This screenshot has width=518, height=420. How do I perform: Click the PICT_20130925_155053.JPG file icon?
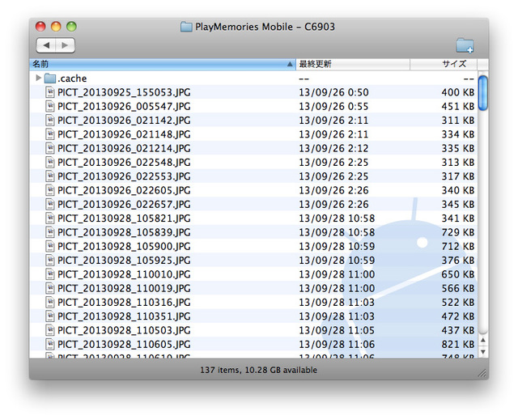click(50, 92)
